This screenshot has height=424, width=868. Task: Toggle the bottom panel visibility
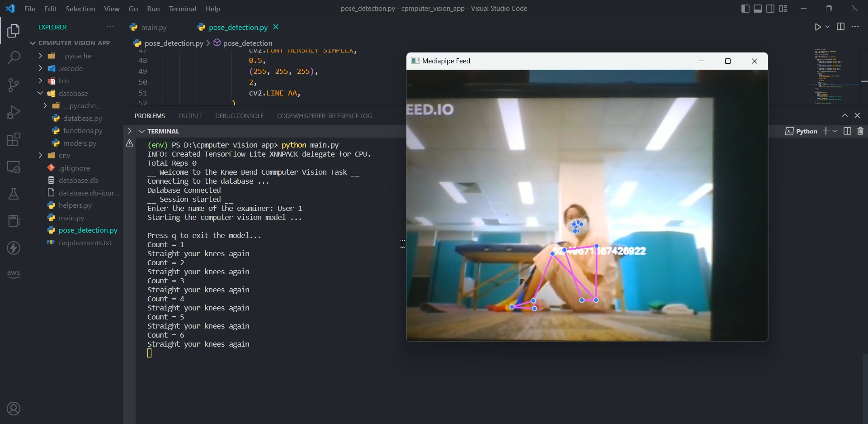coord(757,8)
